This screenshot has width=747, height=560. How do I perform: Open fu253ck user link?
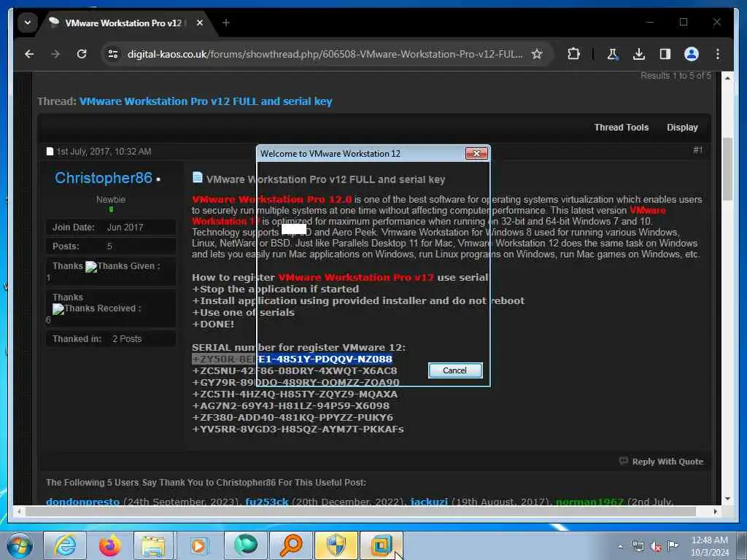[267, 502]
